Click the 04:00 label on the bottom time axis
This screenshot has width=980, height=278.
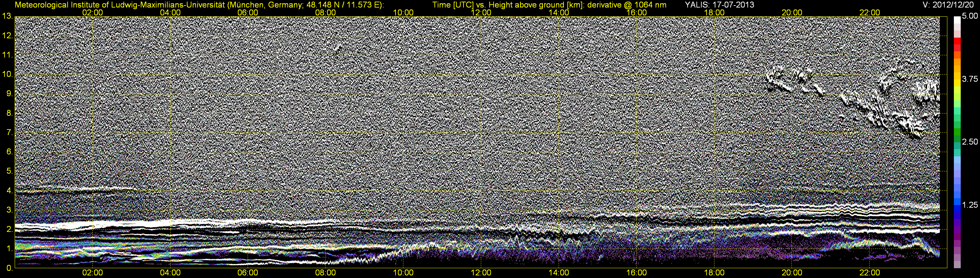pyautogui.click(x=170, y=273)
